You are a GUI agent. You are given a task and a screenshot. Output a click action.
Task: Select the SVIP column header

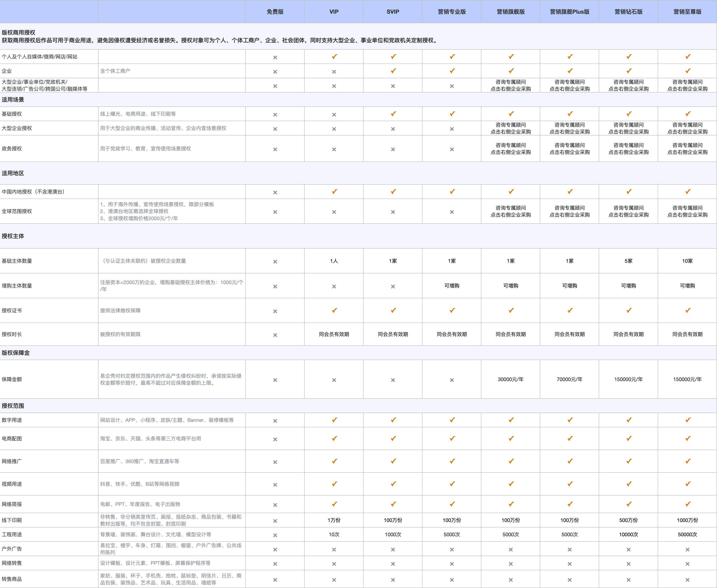pos(393,12)
